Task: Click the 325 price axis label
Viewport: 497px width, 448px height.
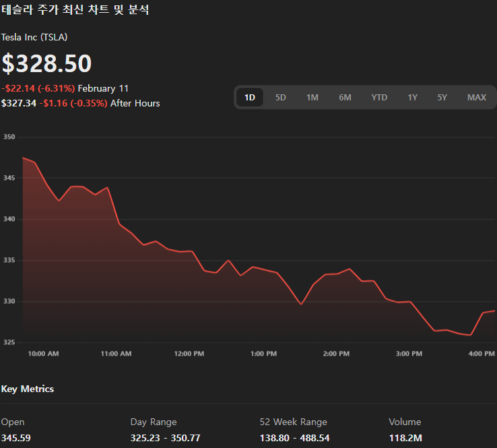Action: [9, 342]
